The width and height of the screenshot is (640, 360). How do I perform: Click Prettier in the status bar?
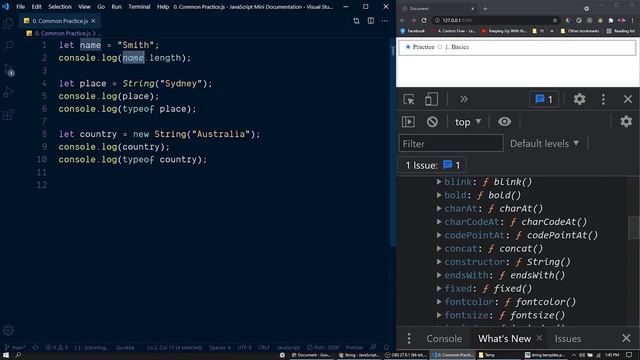[354, 347]
